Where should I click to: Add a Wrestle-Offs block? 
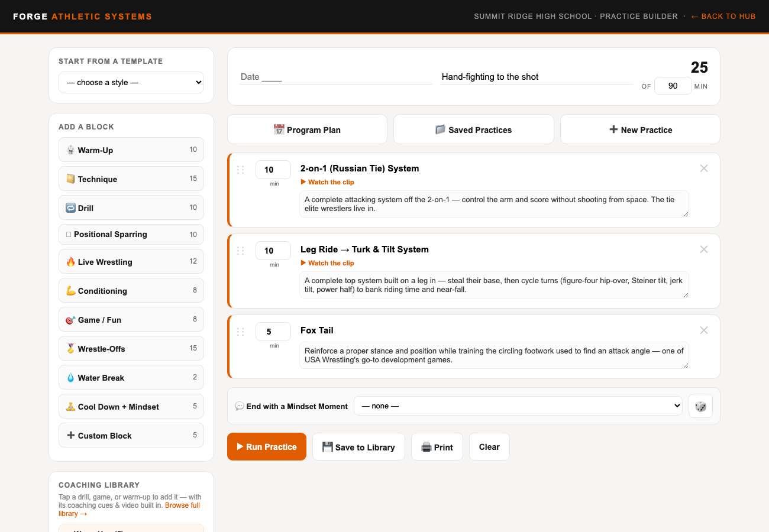tap(131, 348)
